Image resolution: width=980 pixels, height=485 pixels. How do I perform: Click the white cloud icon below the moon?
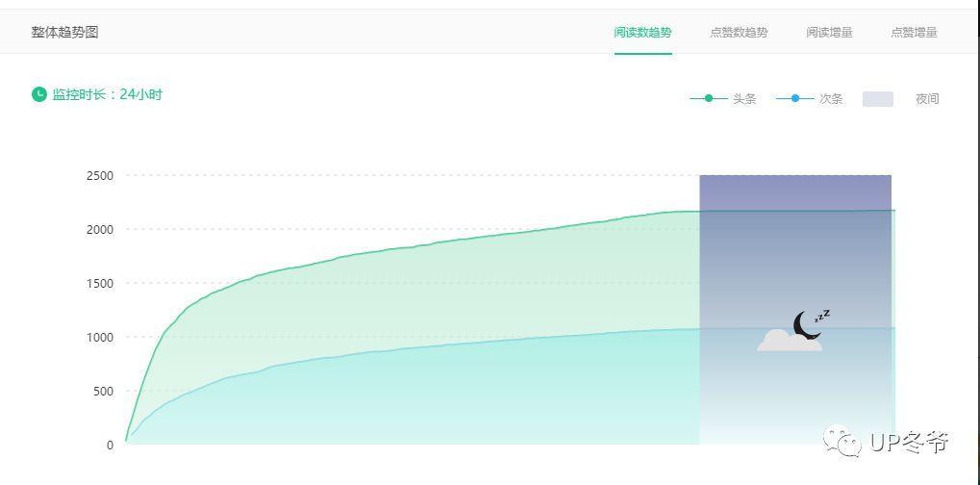(789, 341)
